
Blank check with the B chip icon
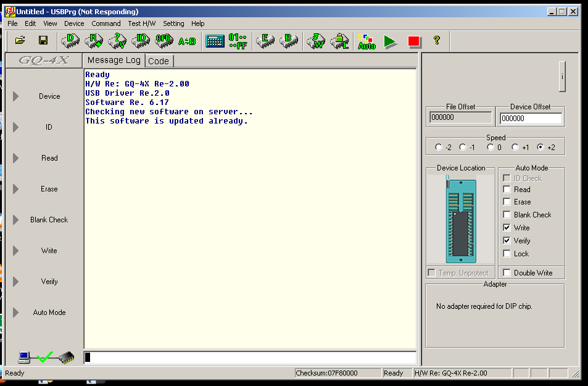point(288,41)
